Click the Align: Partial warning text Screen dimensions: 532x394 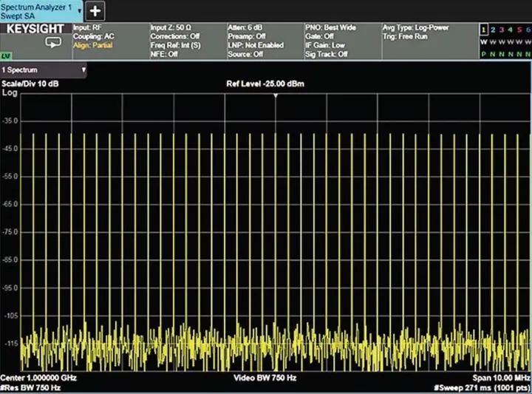pyautogui.click(x=92, y=45)
